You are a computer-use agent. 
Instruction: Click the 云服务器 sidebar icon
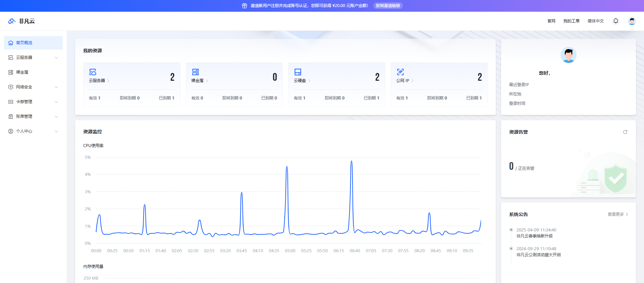[11, 58]
